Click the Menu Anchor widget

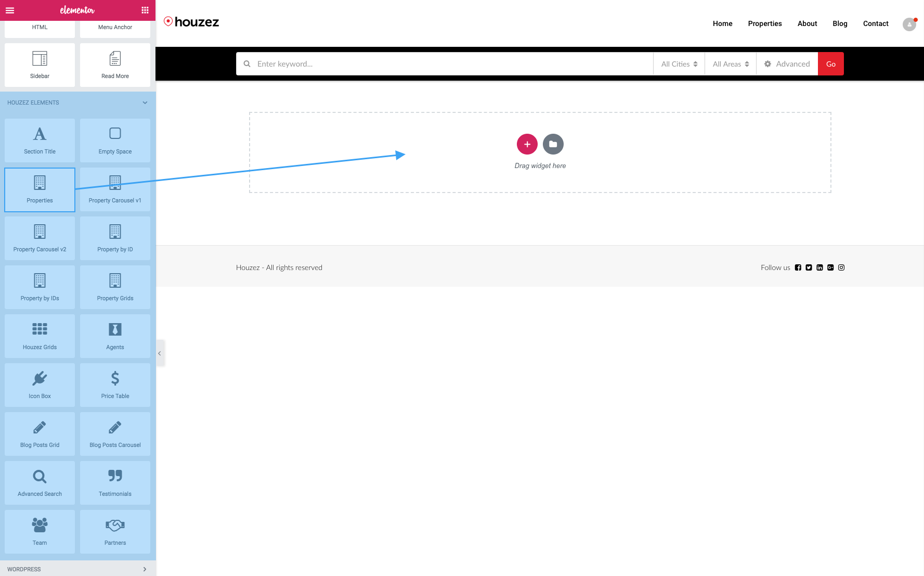tap(115, 29)
